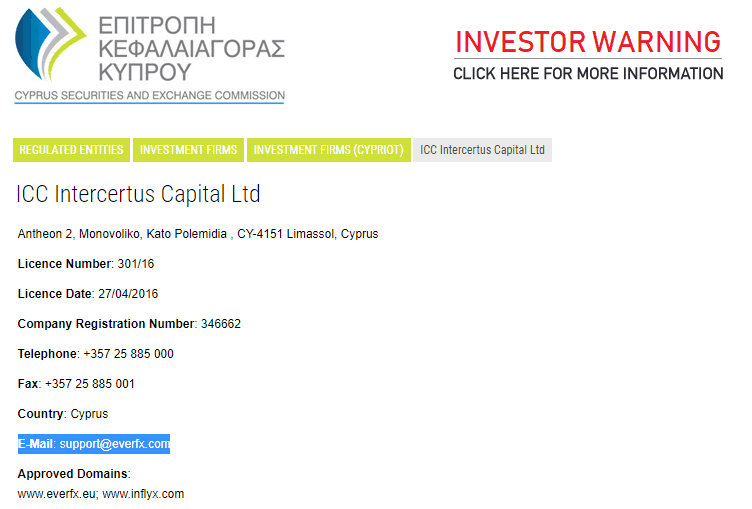Click the www.everfx.eu approved domain
This screenshot has width=752, height=509.
tap(56, 494)
